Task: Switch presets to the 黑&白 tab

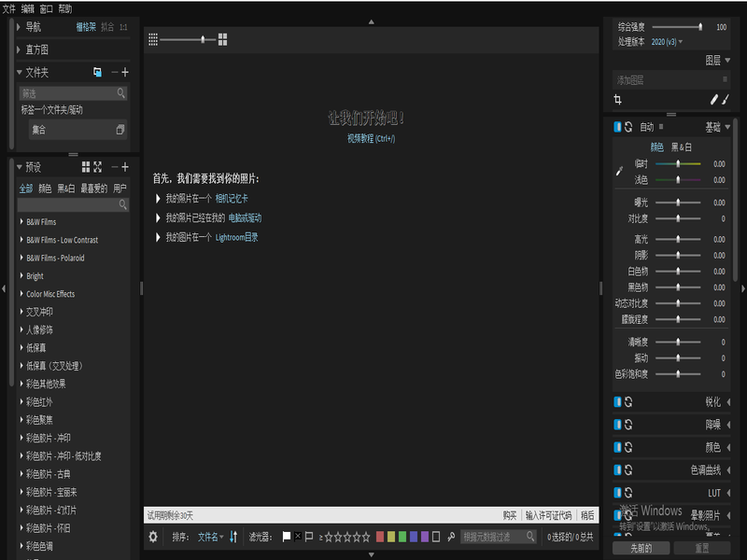Action: (66, 189)
